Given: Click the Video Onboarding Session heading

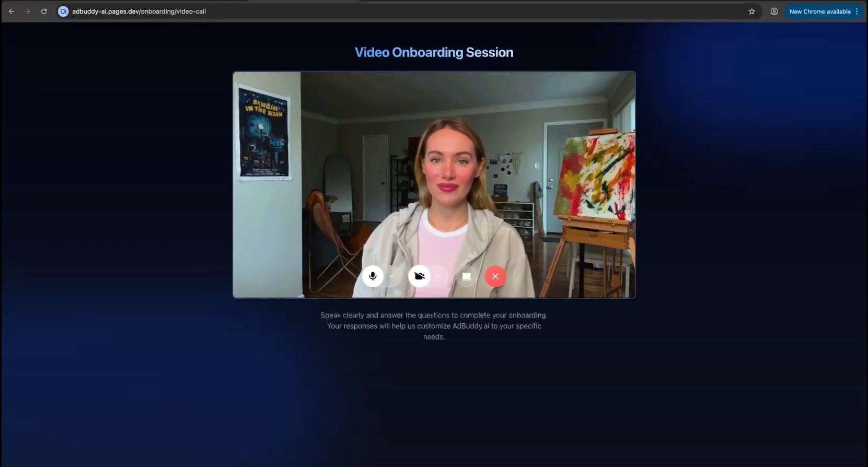Looking at the screenshot, I should [434, 52].
